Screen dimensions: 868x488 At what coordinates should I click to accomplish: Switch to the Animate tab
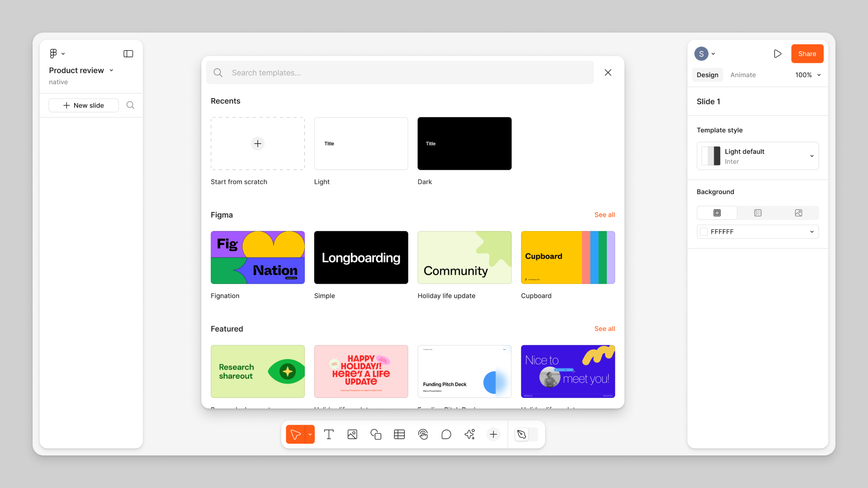click(x=743, y=75)
